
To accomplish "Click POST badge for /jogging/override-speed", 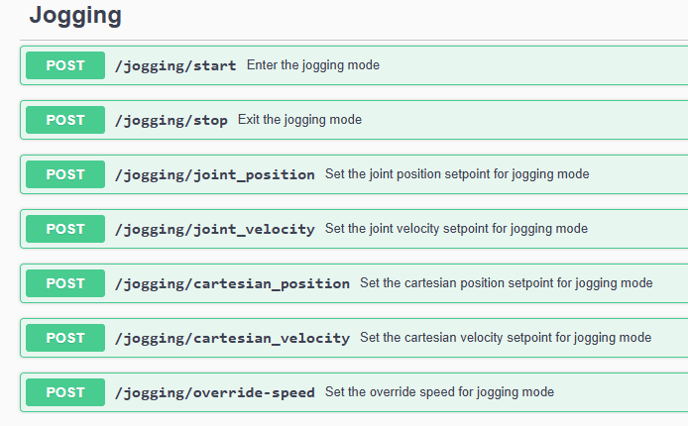I will pyautogui.click(x=65, y=392).
